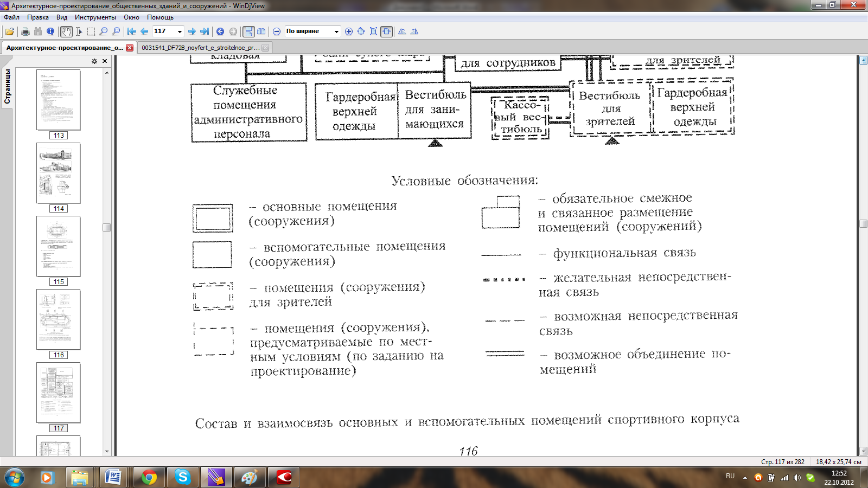Pick the marquee zoom tool
868x488 pixels.
pos(116,31)
